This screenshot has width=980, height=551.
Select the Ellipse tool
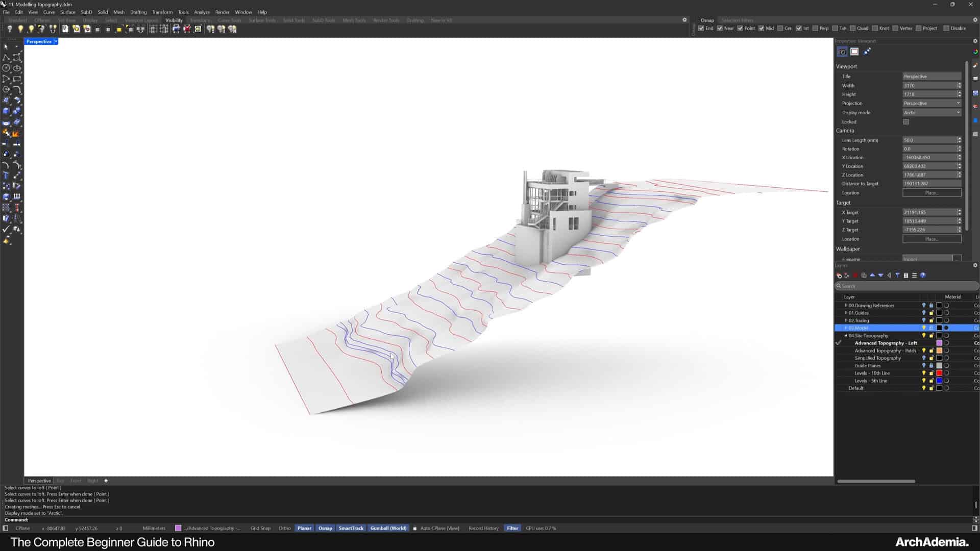17,68
